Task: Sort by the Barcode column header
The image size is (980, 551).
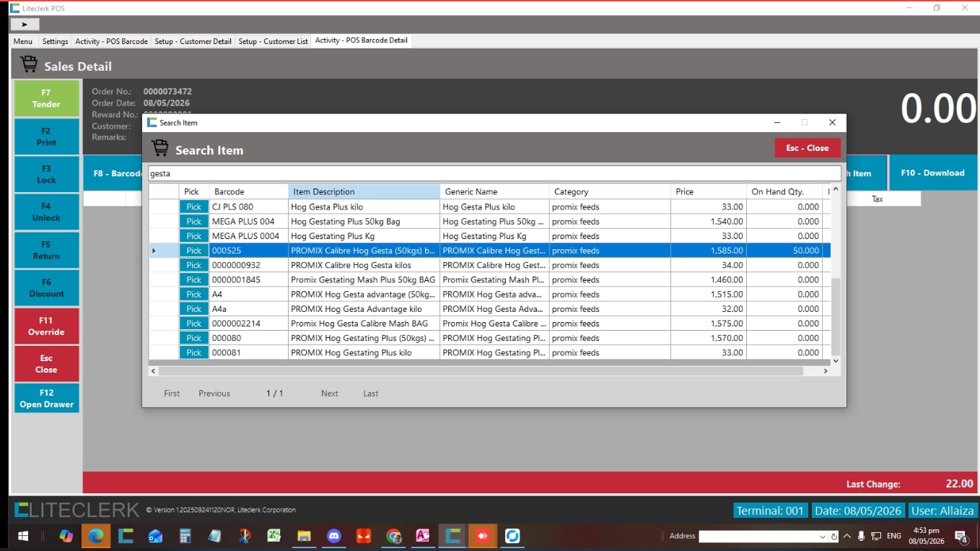Action: 248,191
